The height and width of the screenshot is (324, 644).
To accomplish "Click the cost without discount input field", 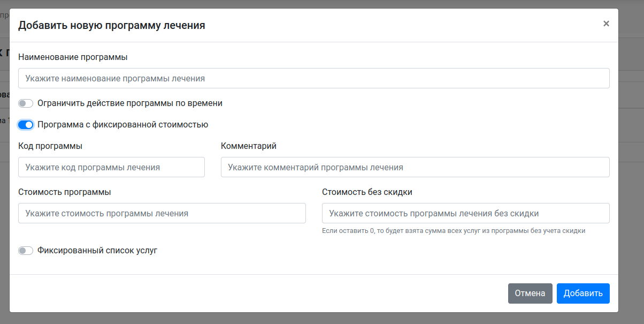I will tap(465, 213).
